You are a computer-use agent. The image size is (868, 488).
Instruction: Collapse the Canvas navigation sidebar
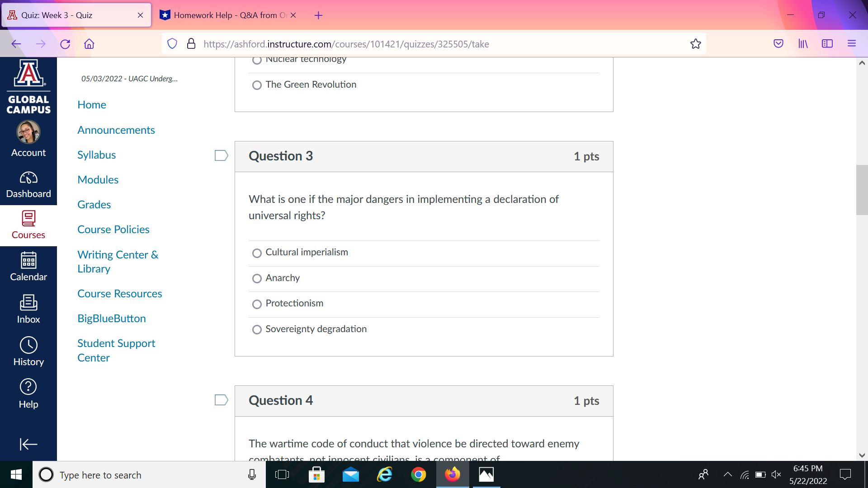click(x=28, y=444)
